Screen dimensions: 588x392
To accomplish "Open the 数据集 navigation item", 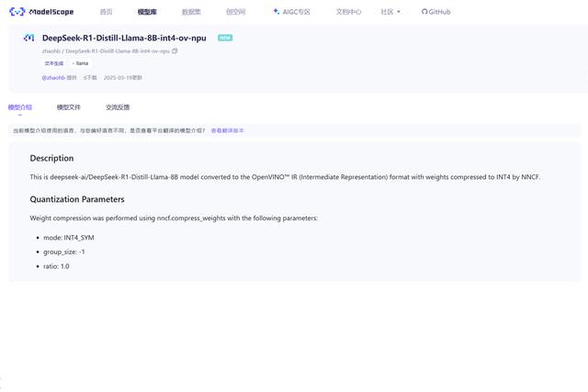I will (191, 12).
